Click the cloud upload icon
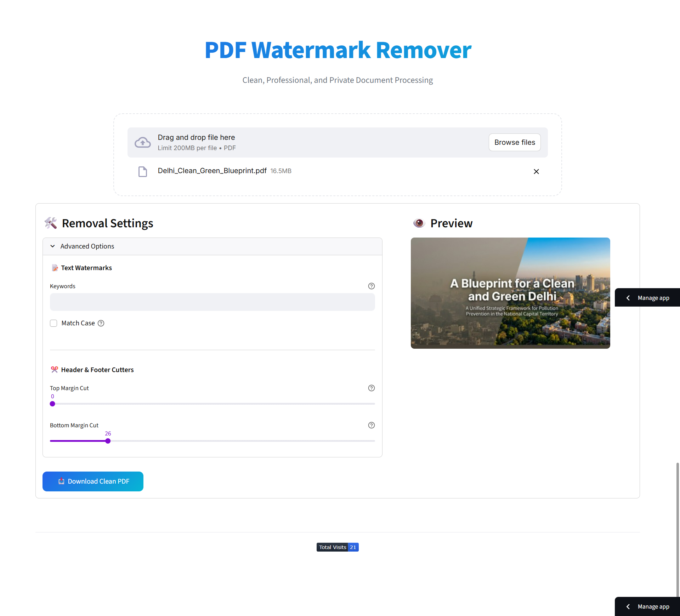 click(142, 142)
